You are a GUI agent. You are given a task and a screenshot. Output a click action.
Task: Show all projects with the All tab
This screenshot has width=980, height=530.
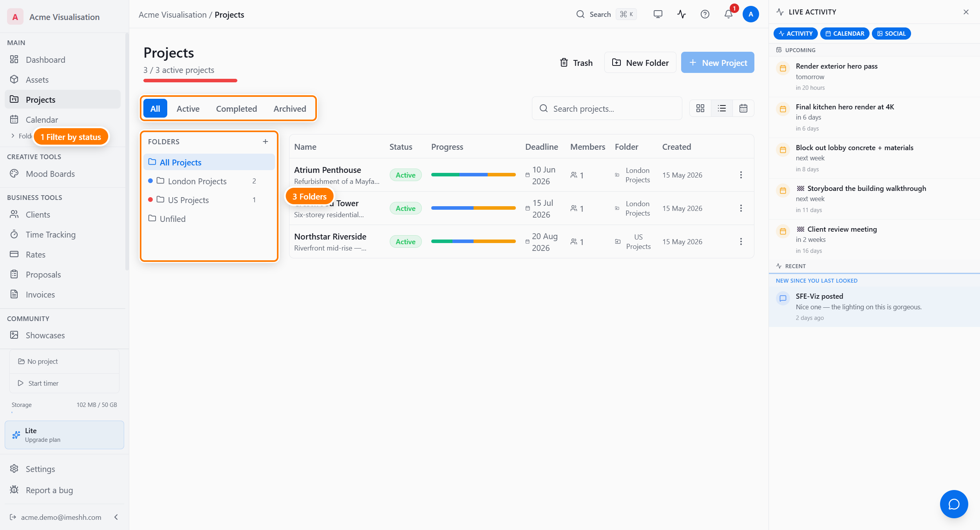[155, 109]
